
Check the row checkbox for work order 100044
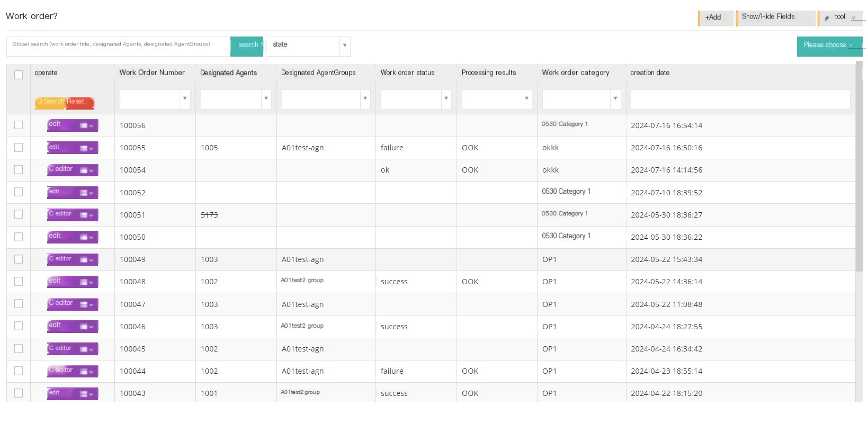pos(19,371)
